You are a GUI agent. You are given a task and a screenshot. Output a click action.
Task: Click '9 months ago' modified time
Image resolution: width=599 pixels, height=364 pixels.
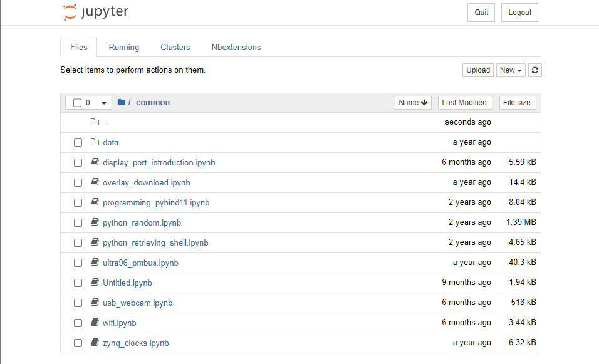[466, 283]
